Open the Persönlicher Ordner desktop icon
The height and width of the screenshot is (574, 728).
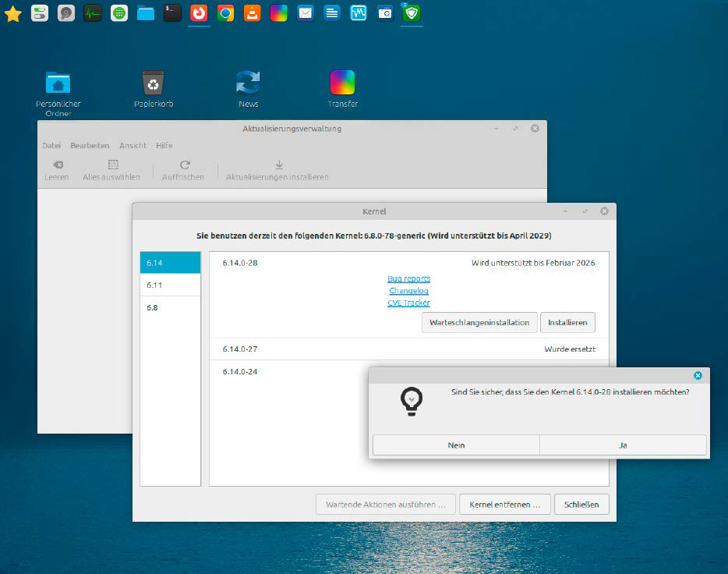point(58,82)
